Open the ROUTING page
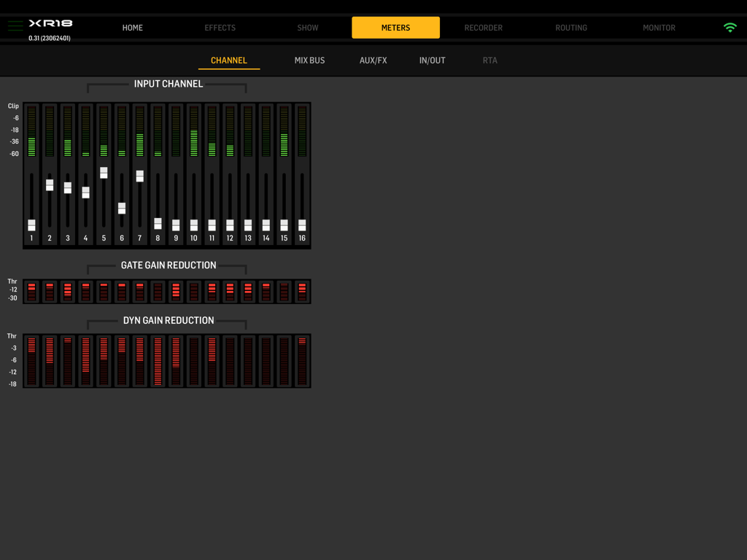 [x=571, y=27]
